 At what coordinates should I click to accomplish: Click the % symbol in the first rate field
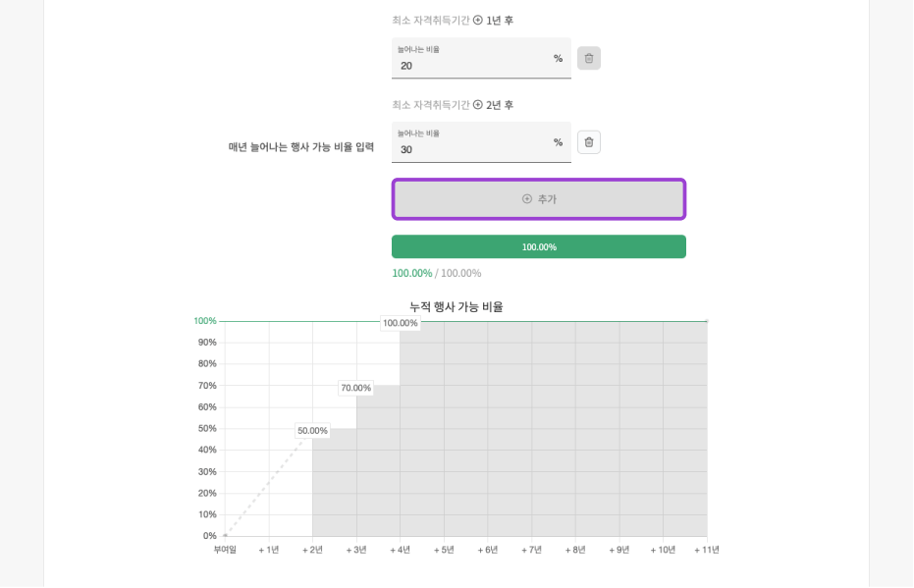coord(558,59)
